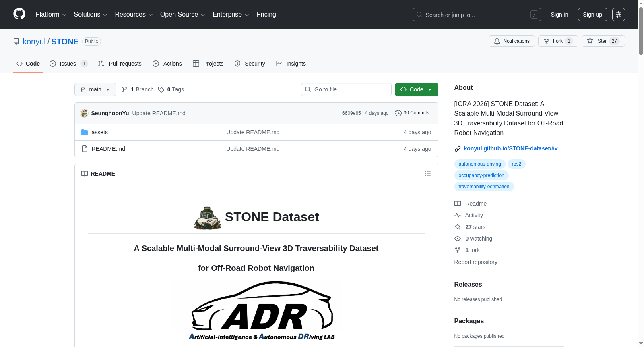Image resolution: width=644 pixels, height=347 pixels.
Task: Switch to the Insights tab
Action: 291,64
